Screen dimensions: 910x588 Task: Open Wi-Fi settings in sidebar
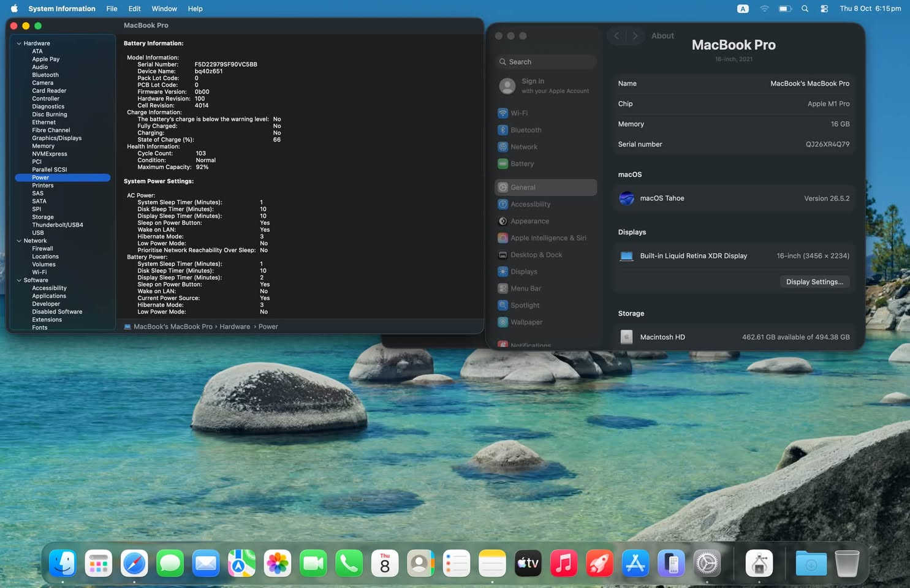coord(545,113)
